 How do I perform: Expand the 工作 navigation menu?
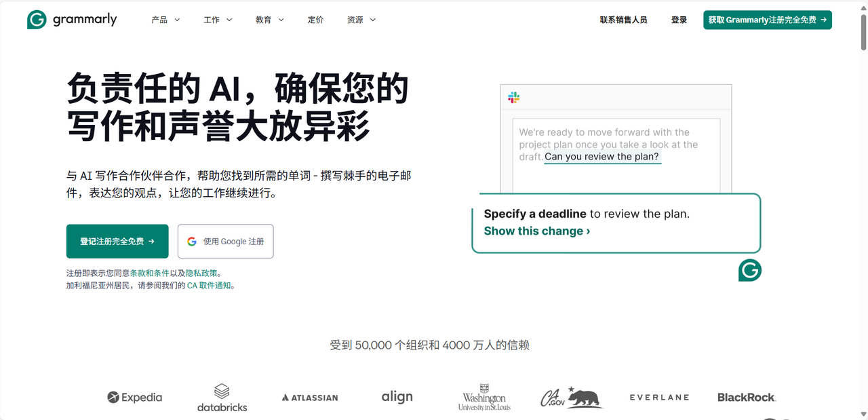tap(218, 20)
